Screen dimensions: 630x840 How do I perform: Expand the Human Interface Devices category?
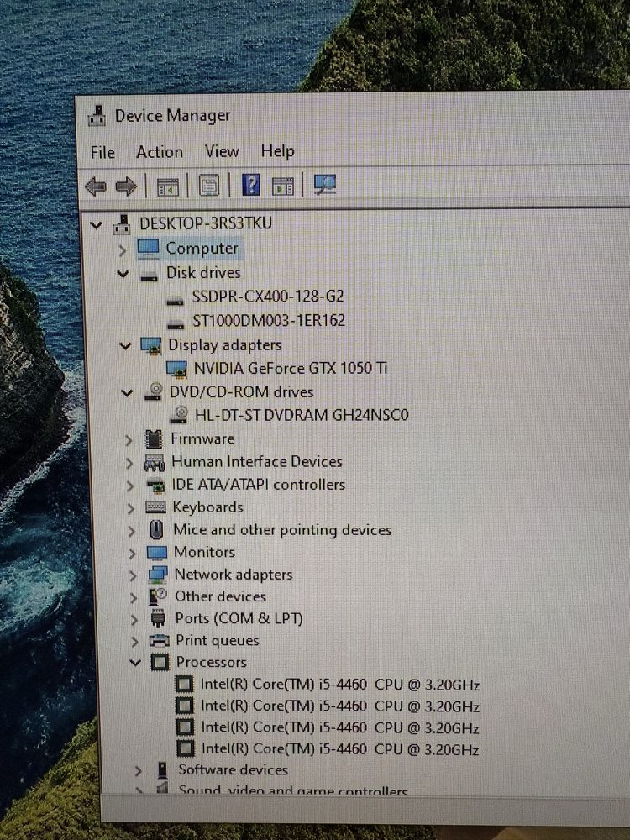click(129, 464)
